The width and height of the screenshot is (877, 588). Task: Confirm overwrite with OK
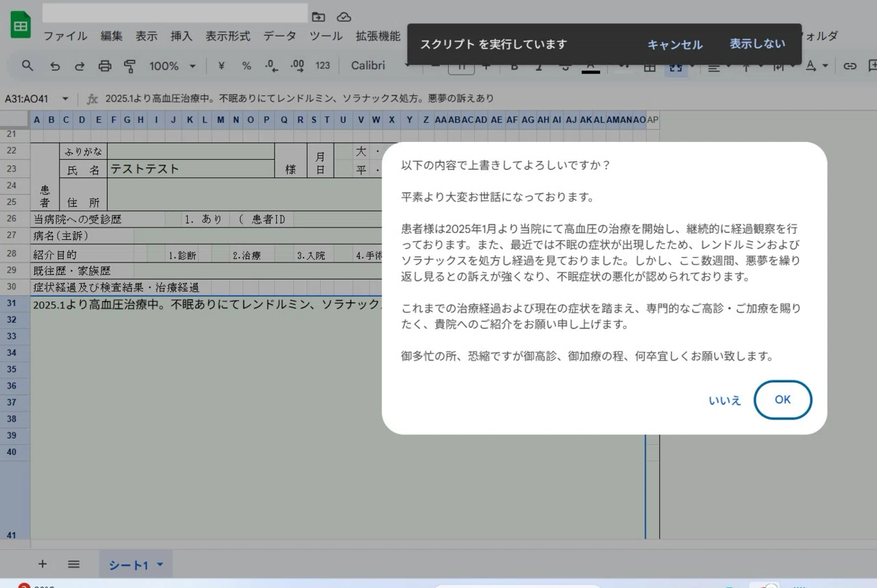click(x=782, y=400)
